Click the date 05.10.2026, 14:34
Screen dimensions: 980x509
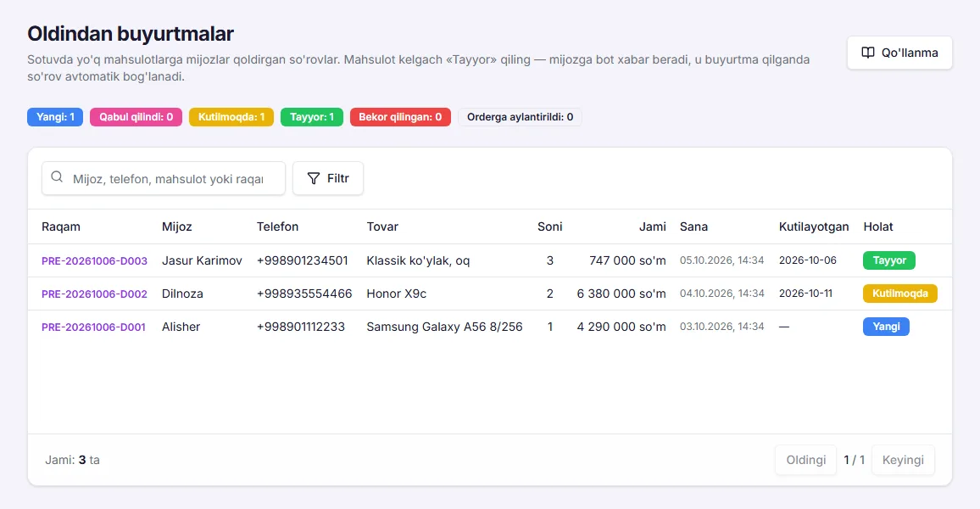point(722,260)
